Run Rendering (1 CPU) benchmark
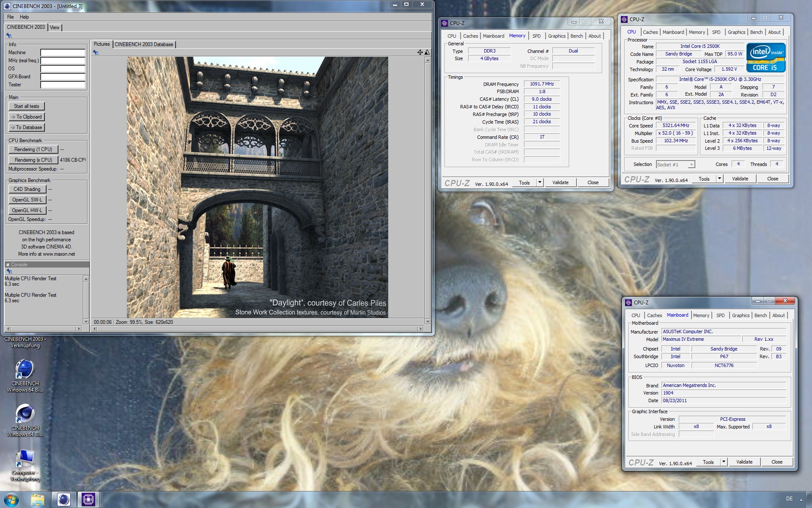812x508 pixels. (33, 149)
